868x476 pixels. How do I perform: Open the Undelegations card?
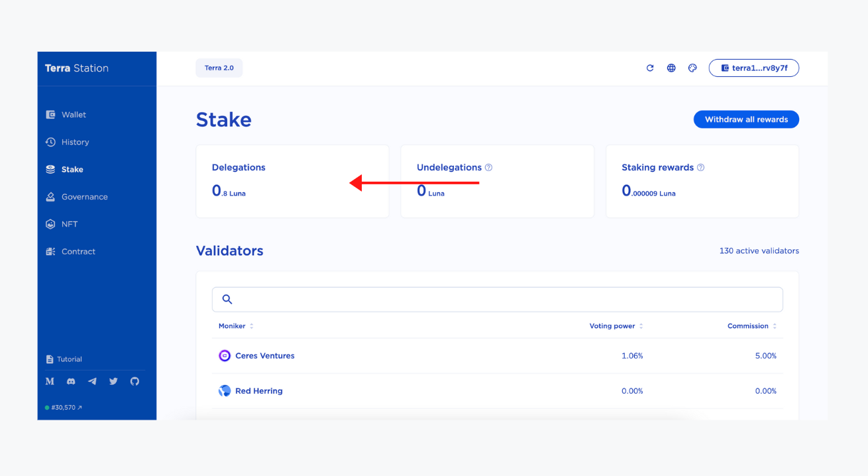[x=497, y=181]
